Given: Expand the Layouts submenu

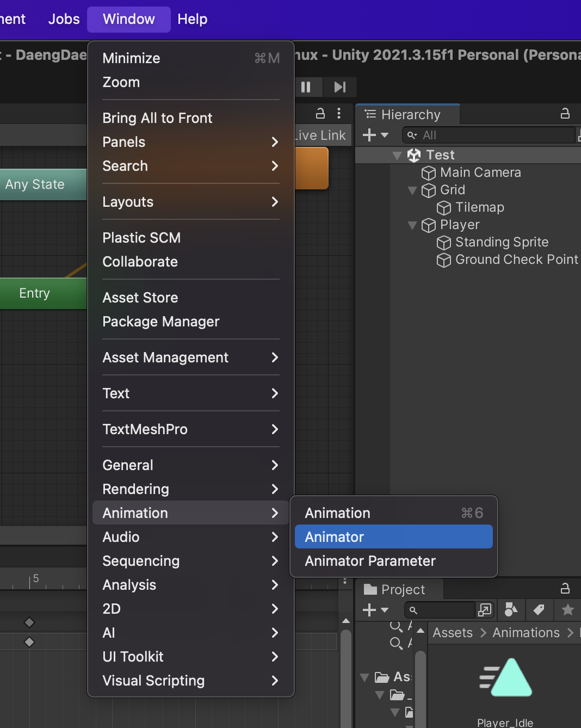Looking at the screenshot, I should [191, 201].
